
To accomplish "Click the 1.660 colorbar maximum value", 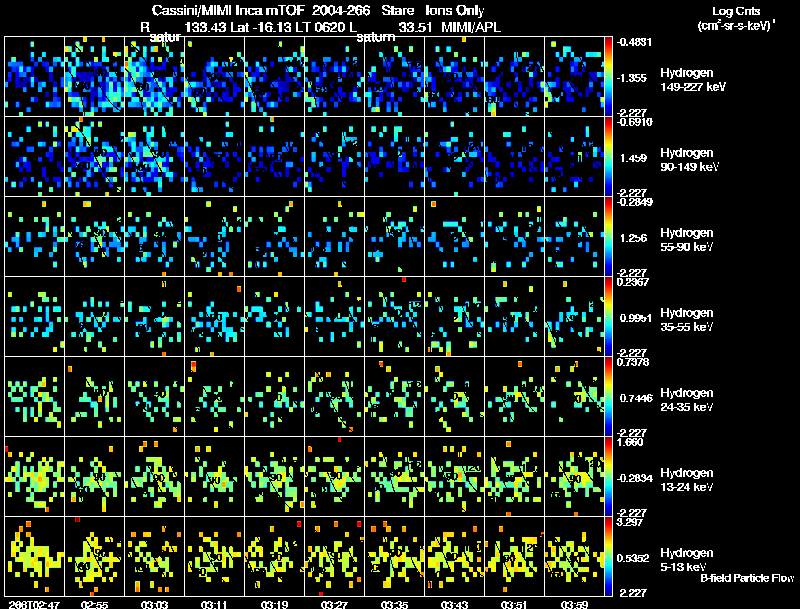I will 630,442.
